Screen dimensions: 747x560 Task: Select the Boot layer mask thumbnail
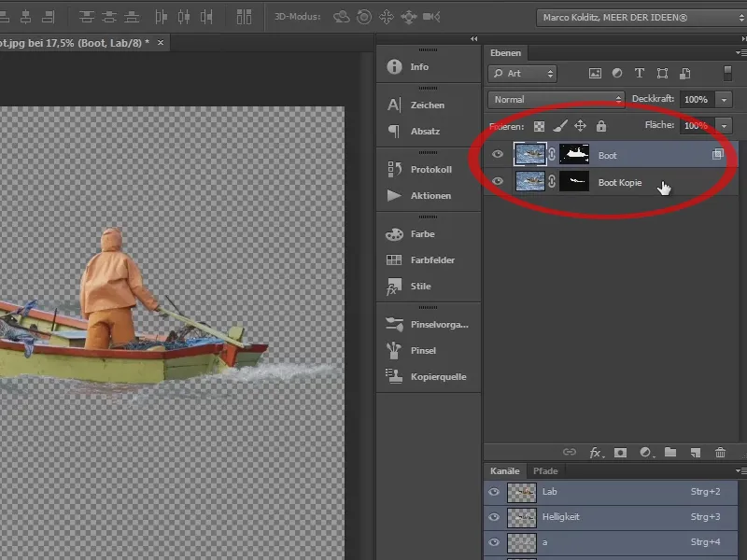[x=574, y=154]
